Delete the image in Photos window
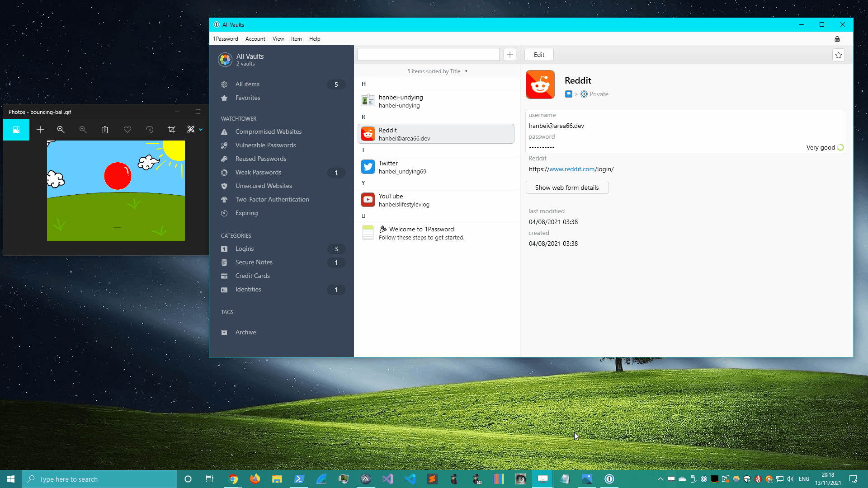This screenshot has height=488, width=868. click(105, 130)
